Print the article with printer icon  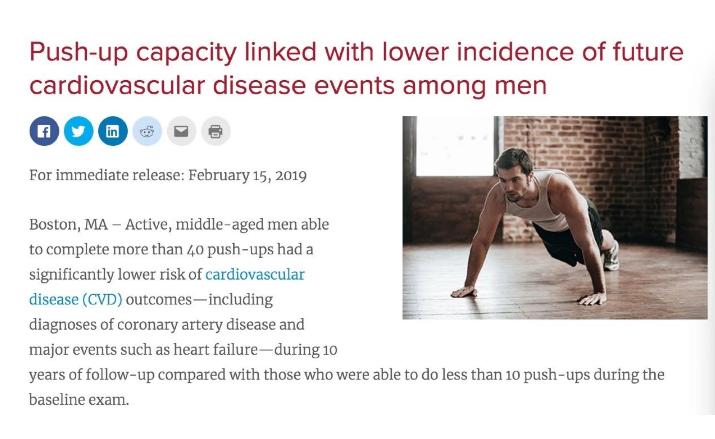(215, 131)
